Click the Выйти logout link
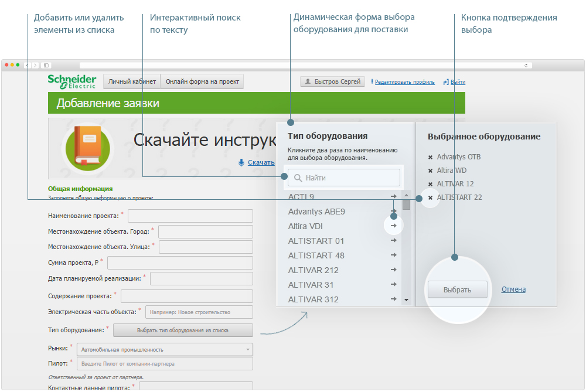Viewport: 586px width, 392px height. point(458,82)
